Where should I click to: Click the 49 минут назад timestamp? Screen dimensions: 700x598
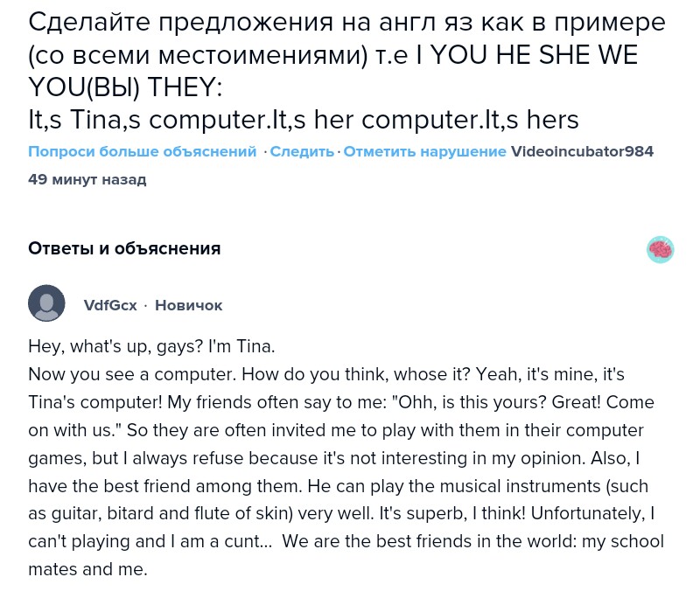click(87, 179)
